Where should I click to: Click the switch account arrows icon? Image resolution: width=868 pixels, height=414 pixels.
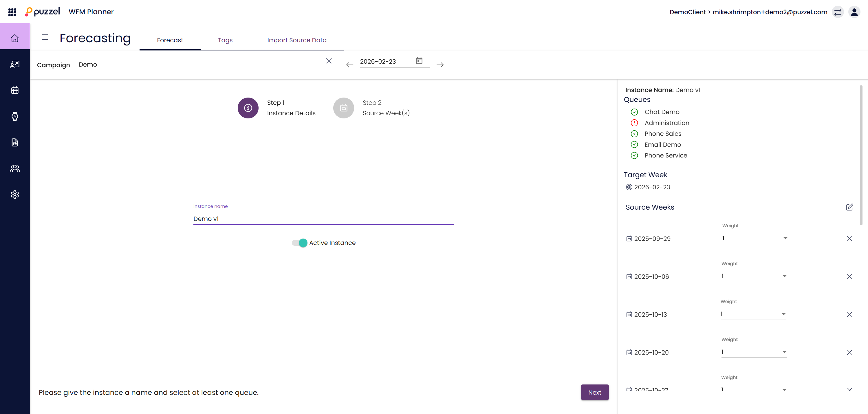tap(838, 12)
